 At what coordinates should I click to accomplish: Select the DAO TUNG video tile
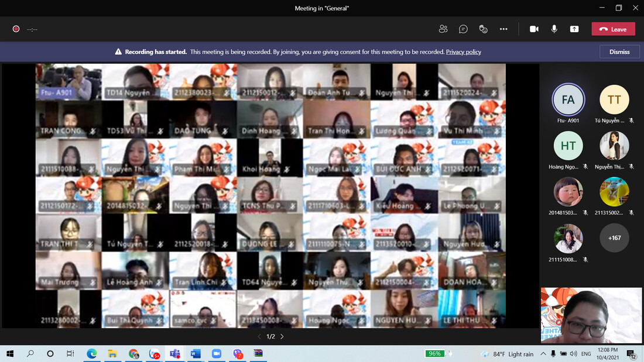203,119
